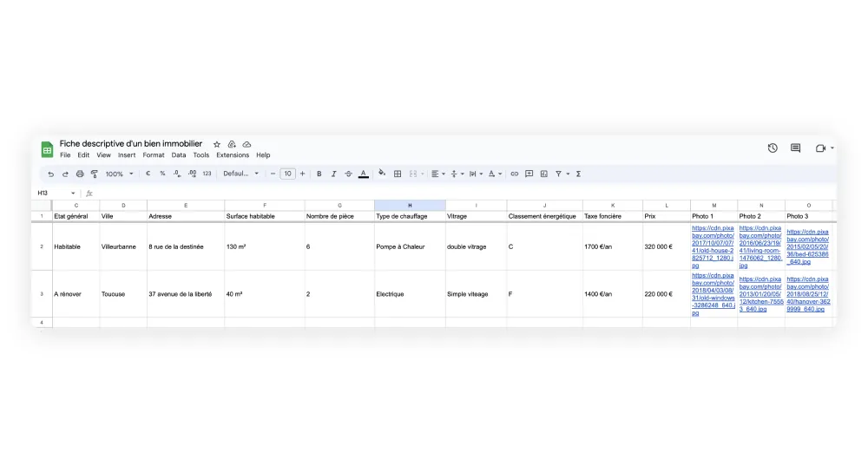Select cell containing 'Pompe à Chaleur'
The width and height of the screenshot is (868, 466).
point(410,246)
